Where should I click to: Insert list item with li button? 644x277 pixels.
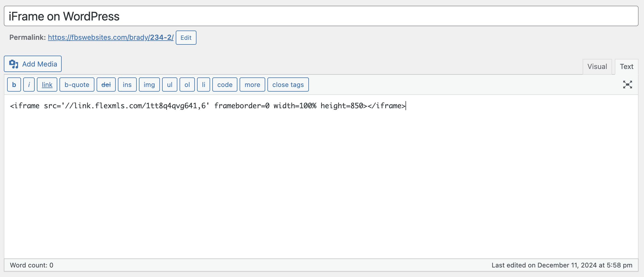[x=204, y=85]
